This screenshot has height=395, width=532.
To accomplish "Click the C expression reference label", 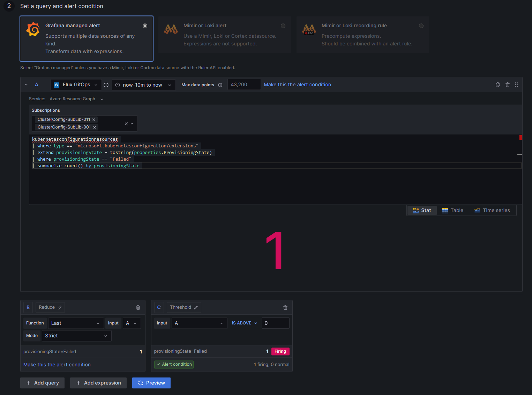I will pos(159,307).
